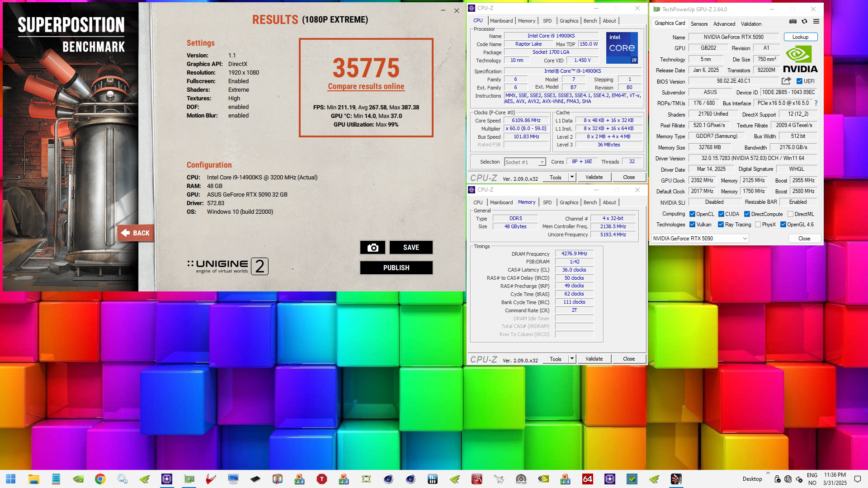Toggle Ray Tracing checkbox in GPU-Z
The image size is (868, 488).
click(721, 225)
